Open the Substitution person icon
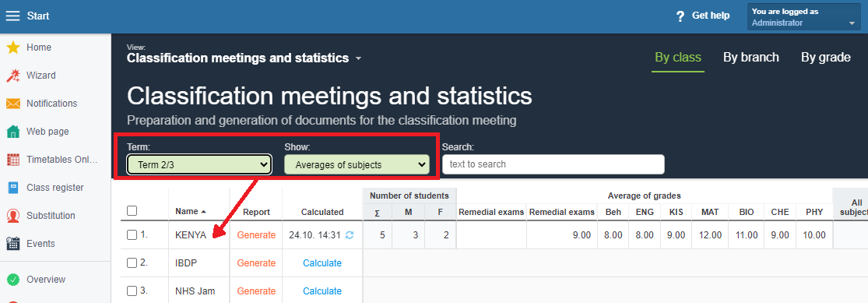 12,216
